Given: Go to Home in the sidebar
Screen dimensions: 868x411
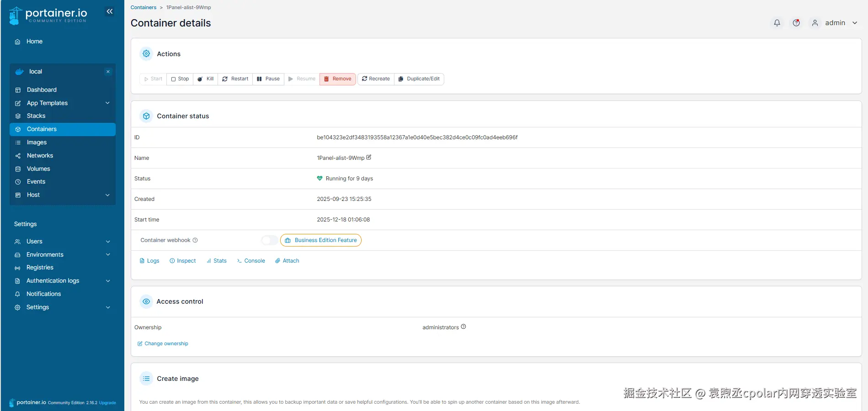Looking at the screenshot, I should click(62, 42).
